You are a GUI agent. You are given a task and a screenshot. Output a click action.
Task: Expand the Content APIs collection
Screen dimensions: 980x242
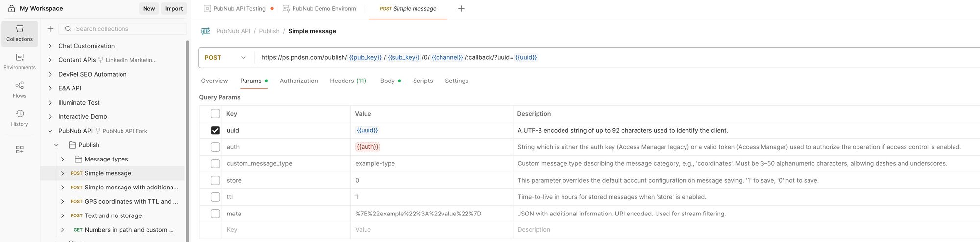point(50,60)
